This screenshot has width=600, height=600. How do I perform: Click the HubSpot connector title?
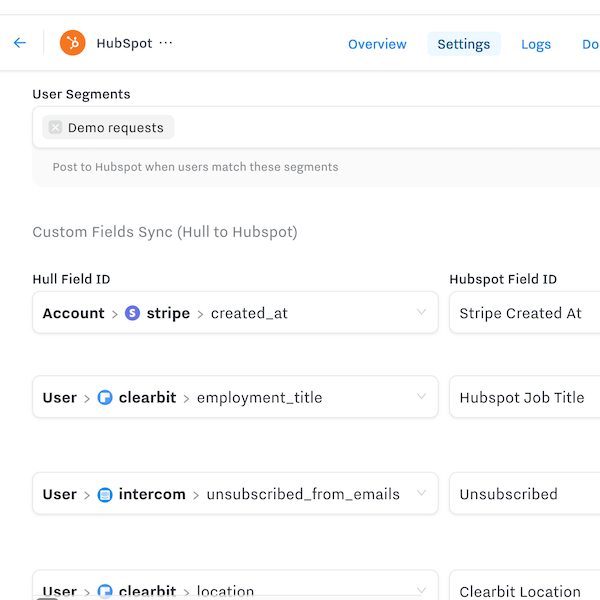coord(124,43)
